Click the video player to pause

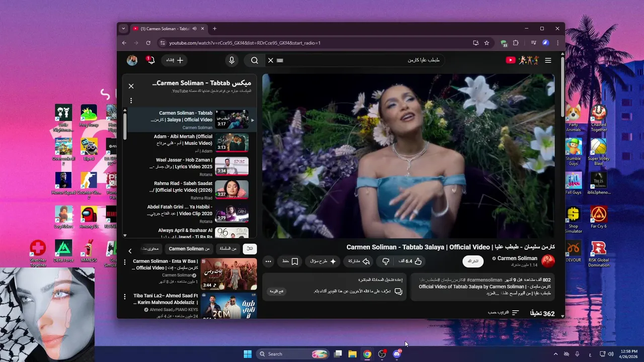tap(408, 156)
